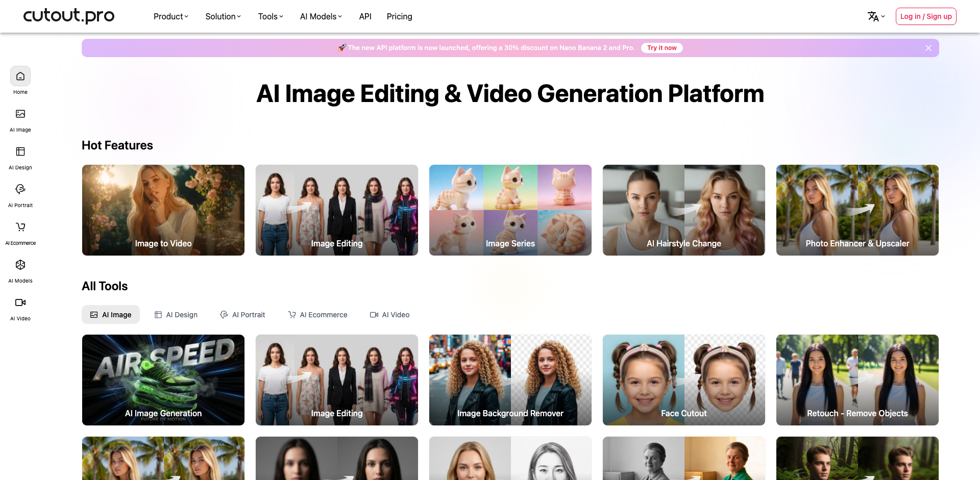Dismiss the API promotion banner

pos(928,48)
